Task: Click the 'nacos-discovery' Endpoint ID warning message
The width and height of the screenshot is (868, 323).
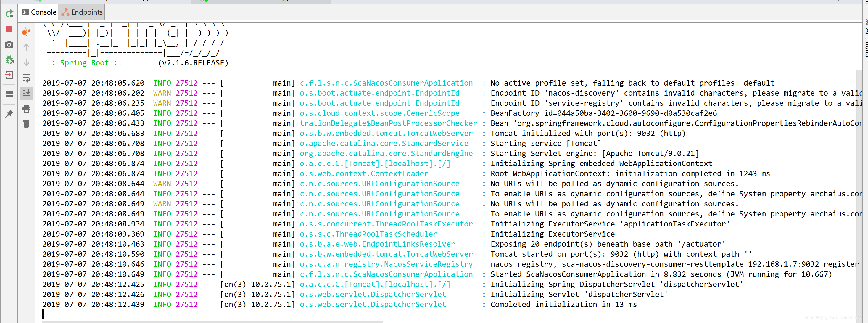Action: (x=676, y=93)
